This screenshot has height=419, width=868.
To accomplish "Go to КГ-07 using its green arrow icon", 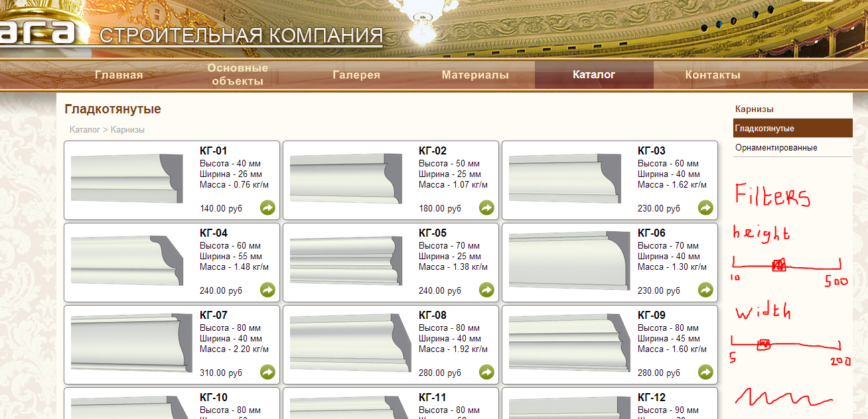I will coord(267,372).
